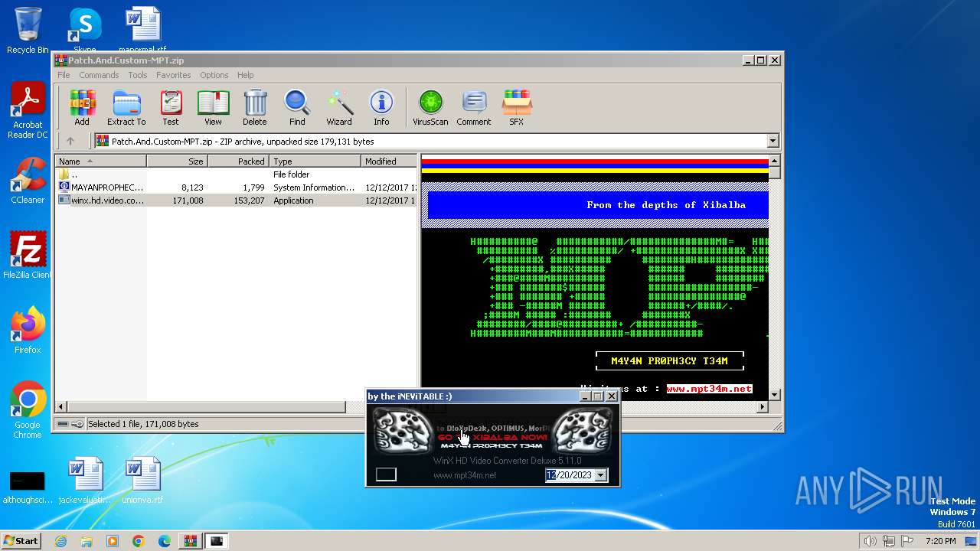Click Internet Explorer taskbar icon
The height and width of the screenshot is (551, 980).
60,541
